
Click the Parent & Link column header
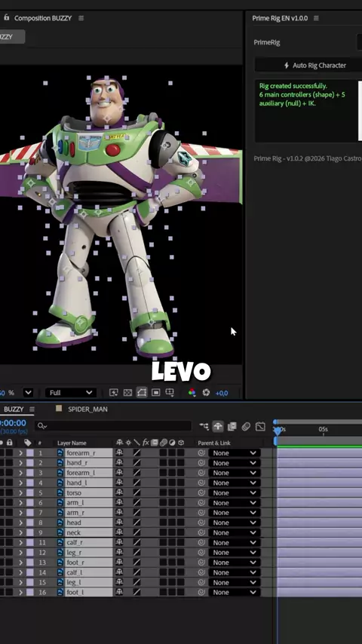[214, 443]
